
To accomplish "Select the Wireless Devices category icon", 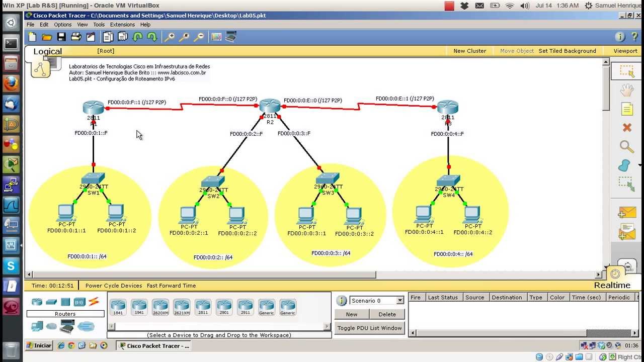I will 79,302.
